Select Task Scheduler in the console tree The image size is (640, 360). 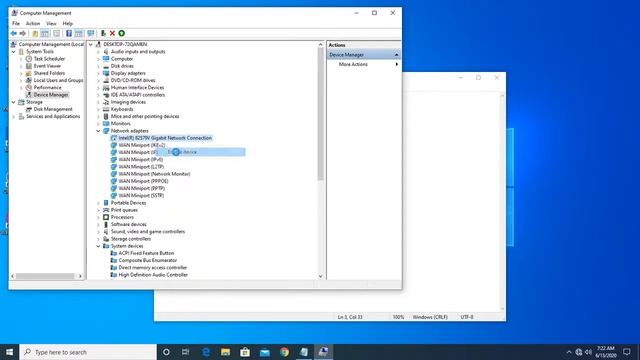[49, 59]
